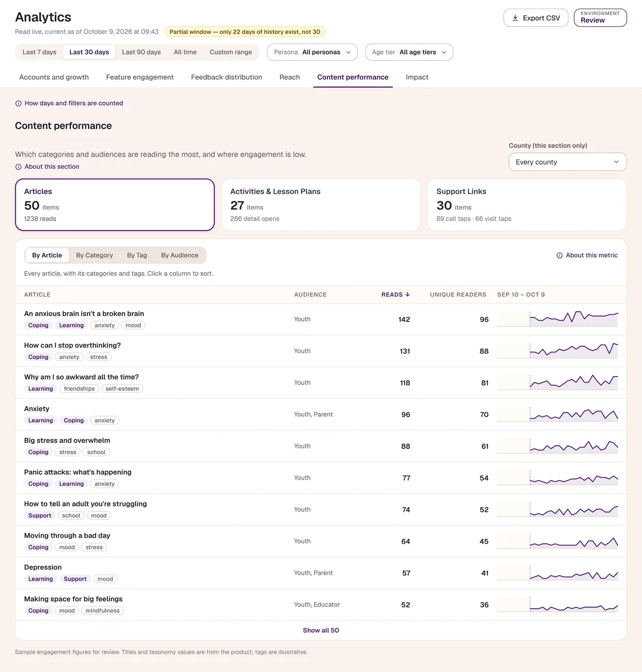The image size is (642, 672).
Task: Expand the Every county dropdown
Action: [568, 162]
